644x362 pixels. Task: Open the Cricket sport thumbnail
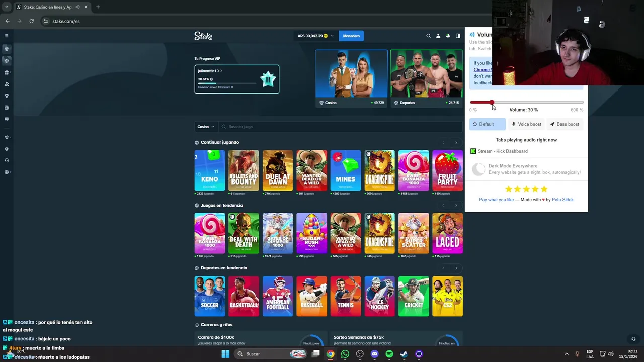point(414,296)
